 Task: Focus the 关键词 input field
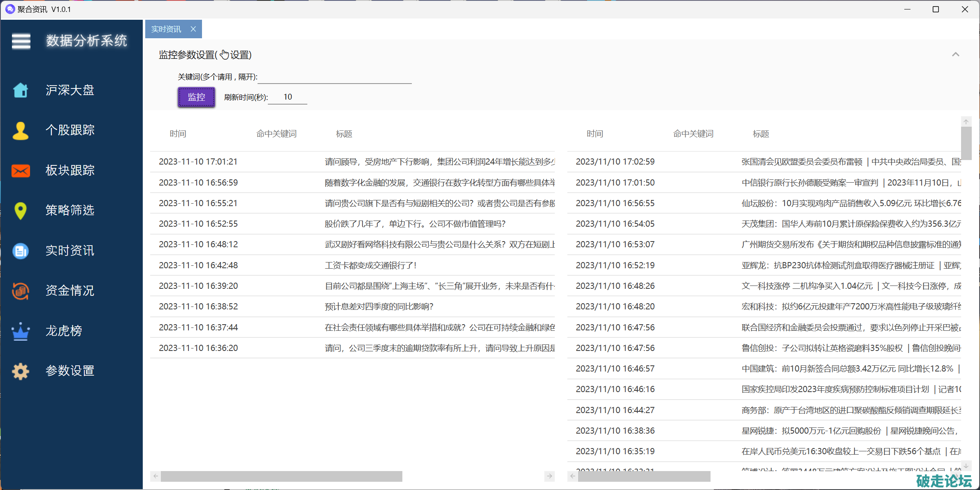click(334, 77)
